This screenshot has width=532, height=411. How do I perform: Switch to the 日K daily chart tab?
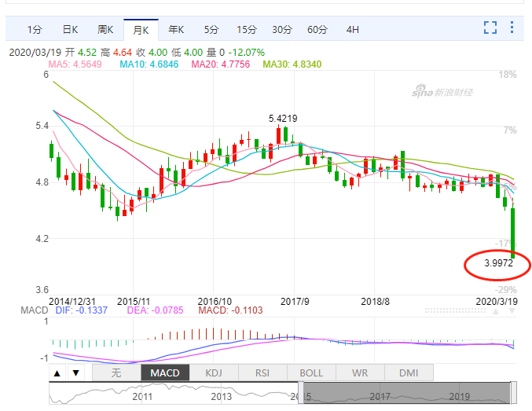click(x=70, y=30)
